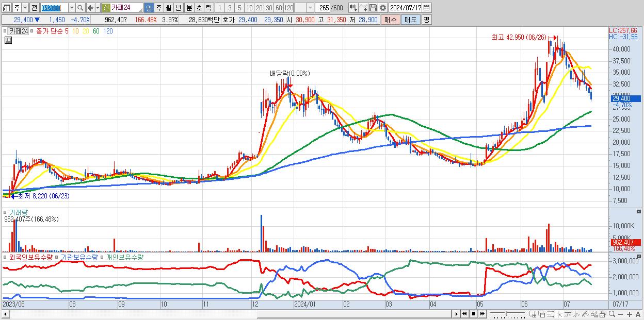Click the 30 interval button
This screenshot has height=320, width=644.
tap(269, 8)
